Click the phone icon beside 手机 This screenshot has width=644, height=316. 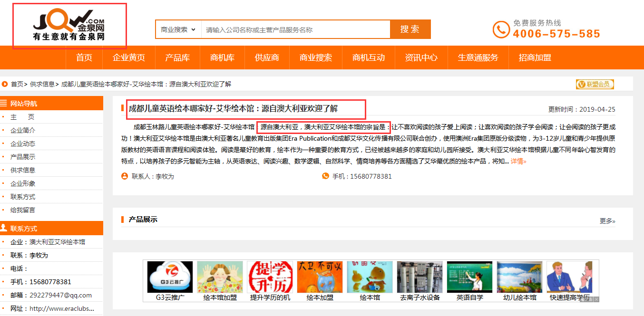(x=325, y=176)
